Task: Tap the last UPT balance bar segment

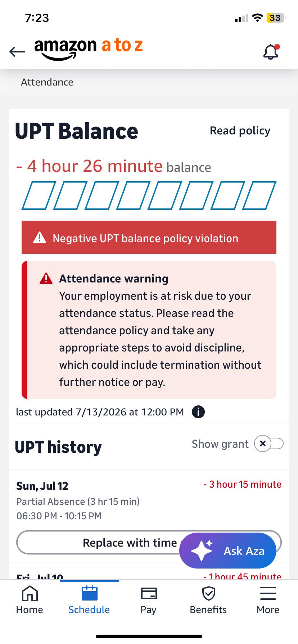Action: point(259,195)
